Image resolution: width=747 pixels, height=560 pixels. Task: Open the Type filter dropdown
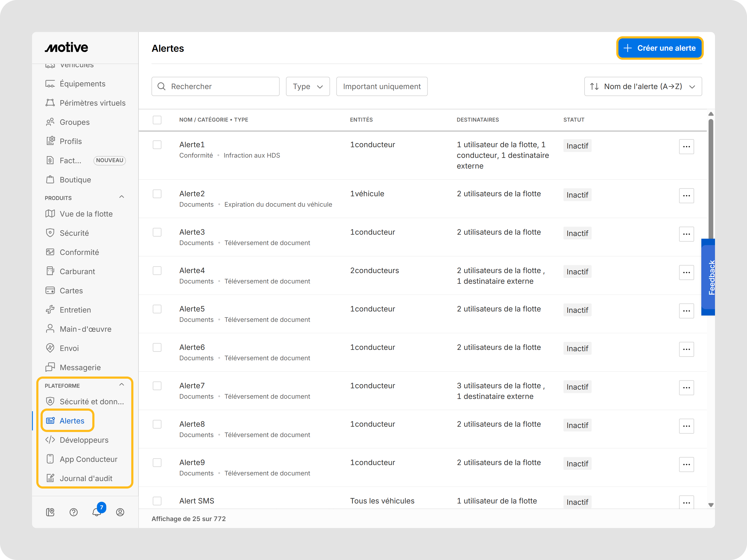[x=307, y=86]
